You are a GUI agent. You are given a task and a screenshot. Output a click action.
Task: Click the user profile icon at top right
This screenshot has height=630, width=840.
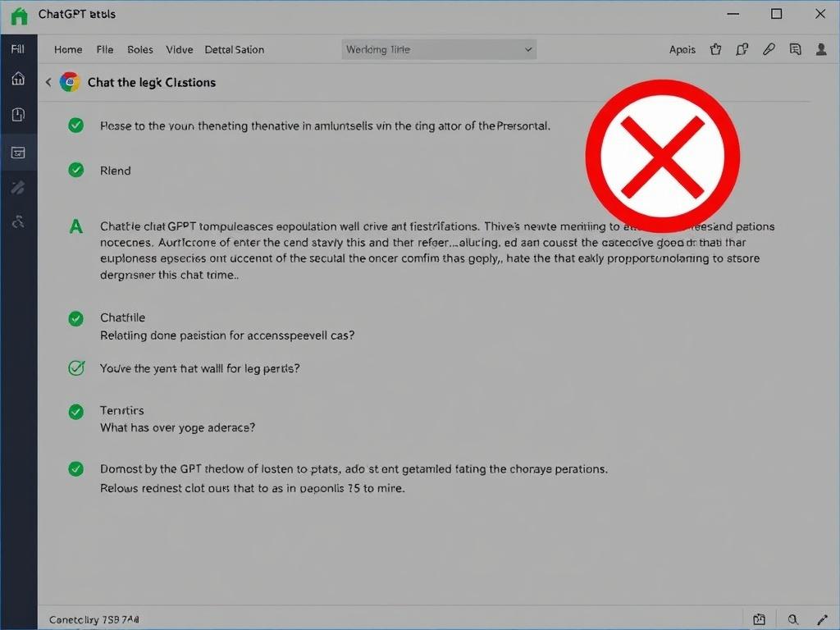(x=821, y=49)
